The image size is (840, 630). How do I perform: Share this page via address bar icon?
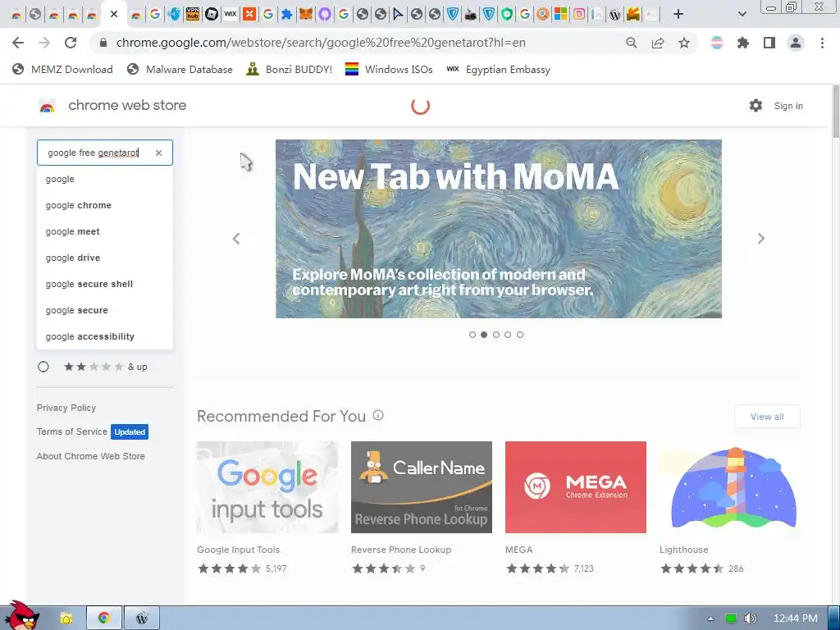(x=658, y=43)
